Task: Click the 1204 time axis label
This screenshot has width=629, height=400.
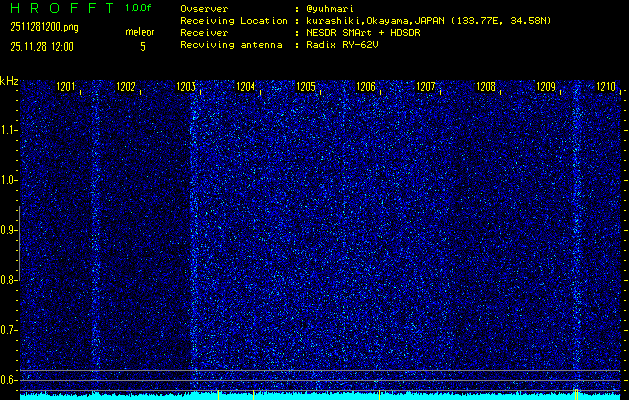Action: click(246, 86)
